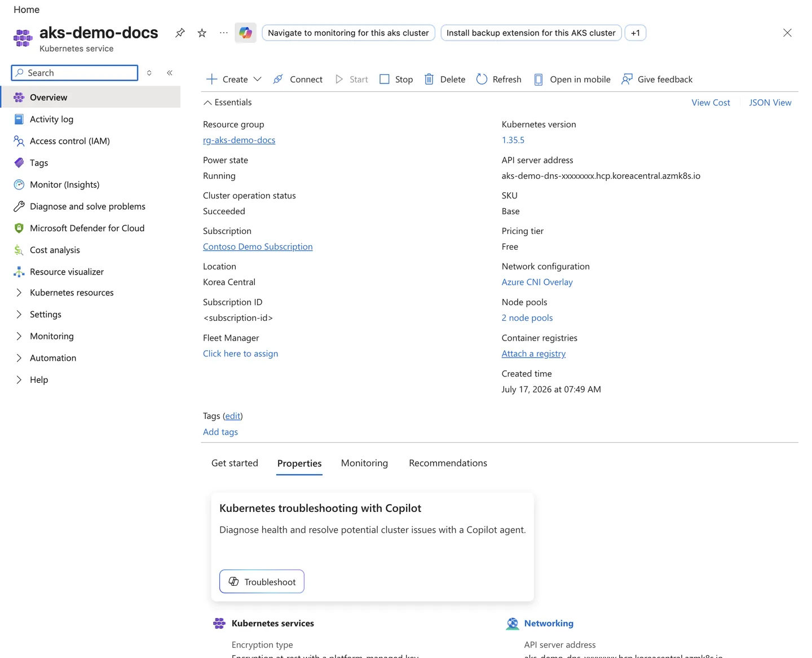Select Overview in sidebar
812x658 pixels.
[x=90, y=97]
